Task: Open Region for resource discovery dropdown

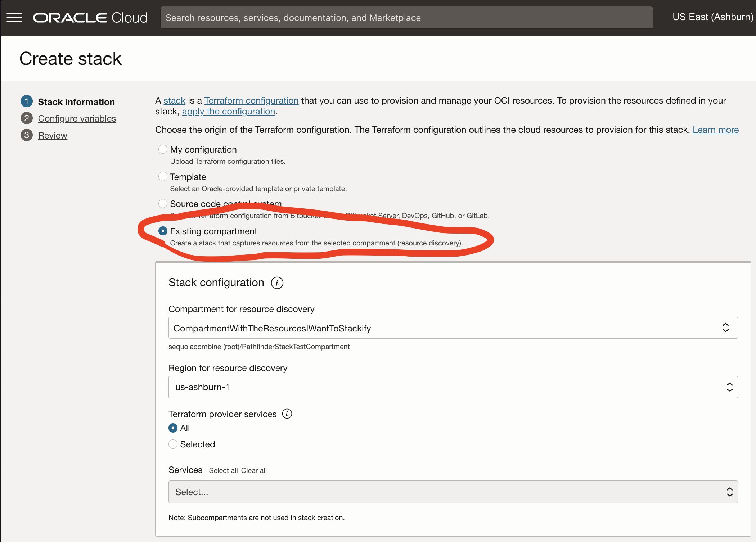Action: [x=453, y=387]
